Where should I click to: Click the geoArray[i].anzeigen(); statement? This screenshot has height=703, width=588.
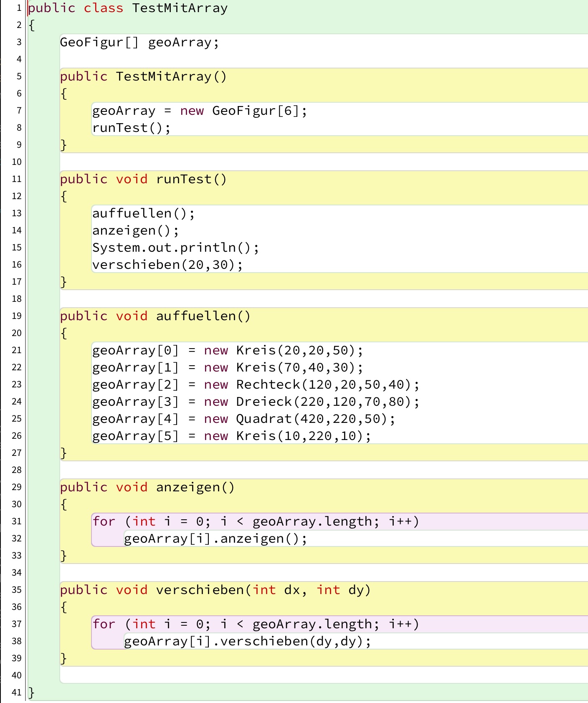tap(215, 539)
